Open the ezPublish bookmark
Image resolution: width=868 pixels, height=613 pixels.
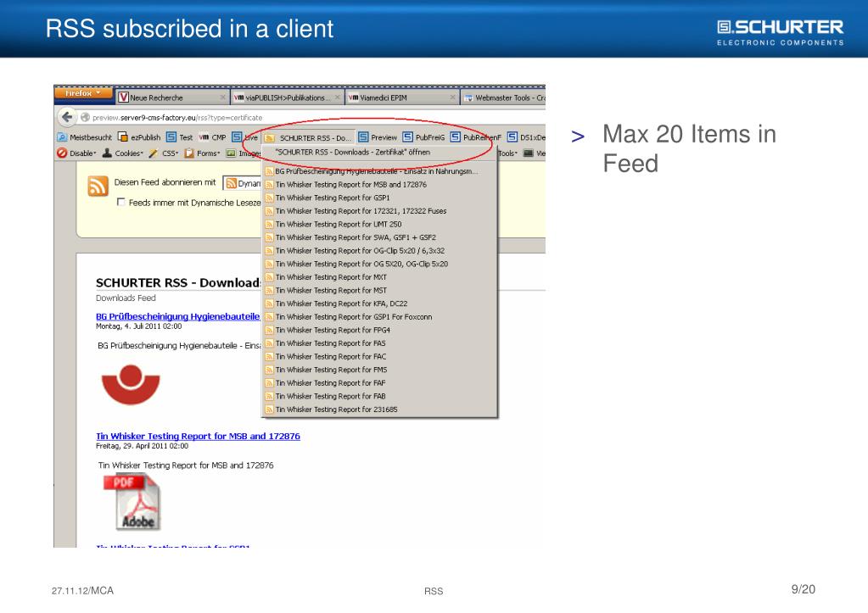click(x=139, y=137)
